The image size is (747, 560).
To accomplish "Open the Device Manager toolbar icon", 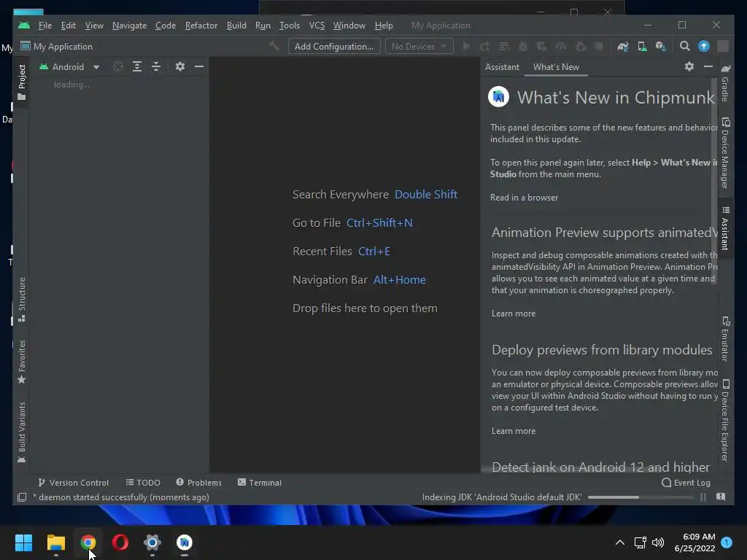I will tap(642, 46).
